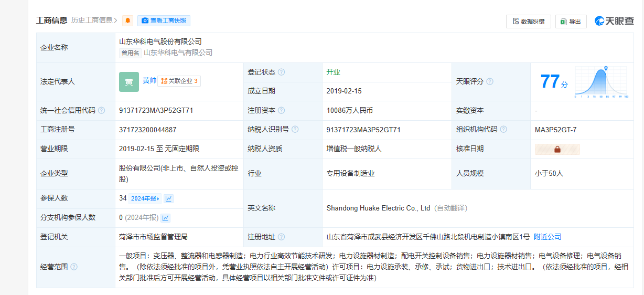Click 2019-02-15 至 无固定期限 business term
The image size is (644, 295).
click(159, 149)
